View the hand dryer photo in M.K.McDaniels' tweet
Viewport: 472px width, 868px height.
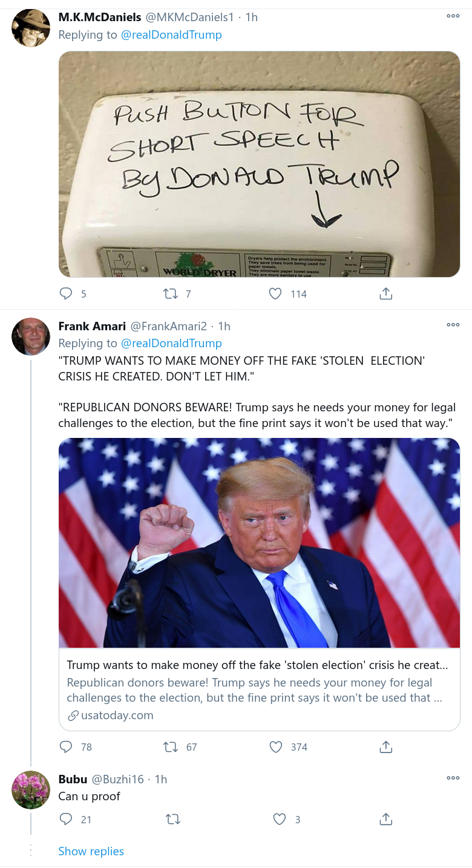click(x=259, y=164)
